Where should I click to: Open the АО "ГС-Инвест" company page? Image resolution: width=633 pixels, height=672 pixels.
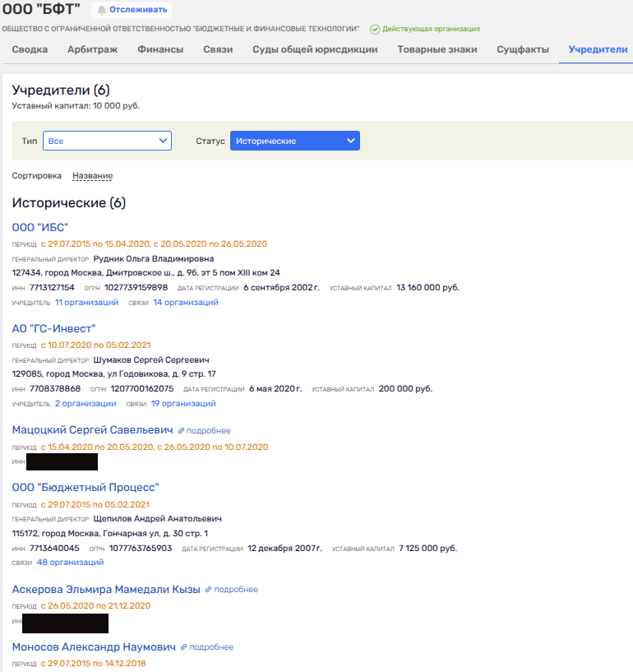click(53, 329)
